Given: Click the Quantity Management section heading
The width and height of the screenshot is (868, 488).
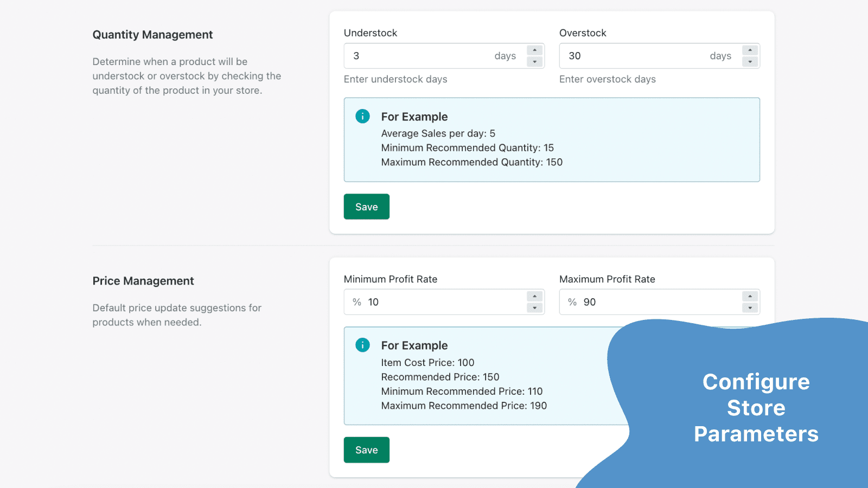Looking at the screenshot, I should click(152, 34).
